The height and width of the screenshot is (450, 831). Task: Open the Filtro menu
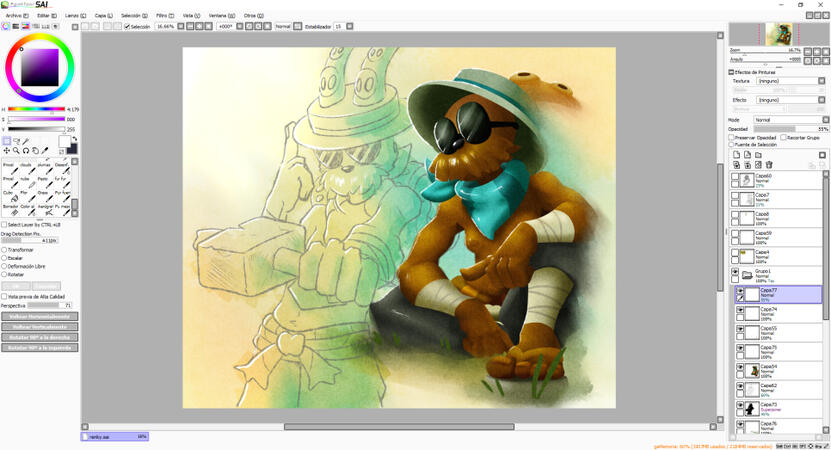point(165,16)
